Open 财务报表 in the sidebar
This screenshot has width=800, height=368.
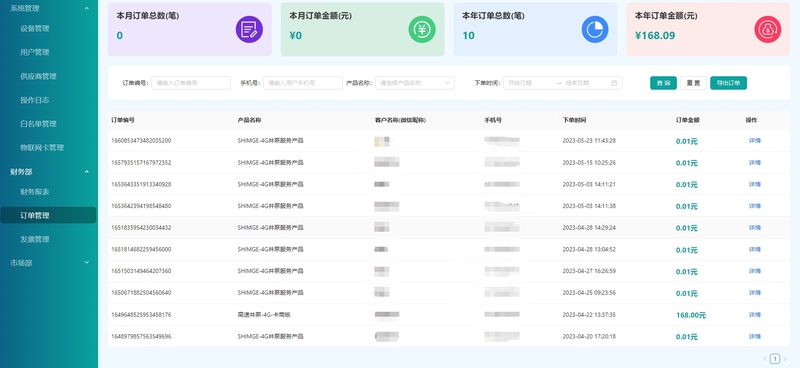click(x=35, y=192)
